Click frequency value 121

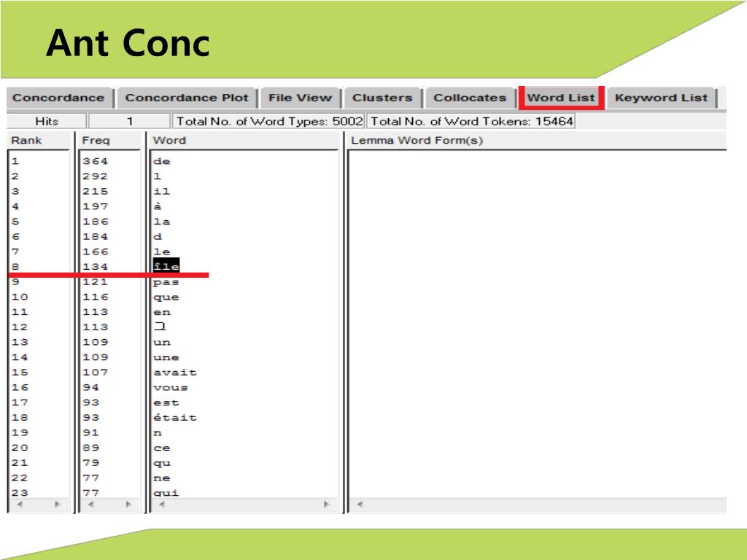click(x=96, y=282)
